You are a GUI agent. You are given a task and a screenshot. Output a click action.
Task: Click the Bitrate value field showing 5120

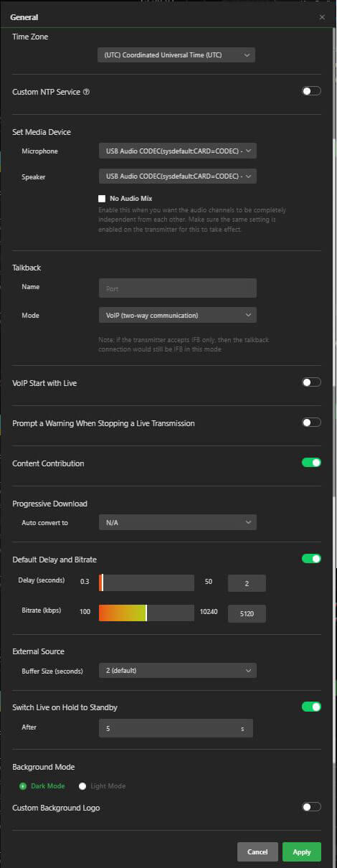[247, 613]
